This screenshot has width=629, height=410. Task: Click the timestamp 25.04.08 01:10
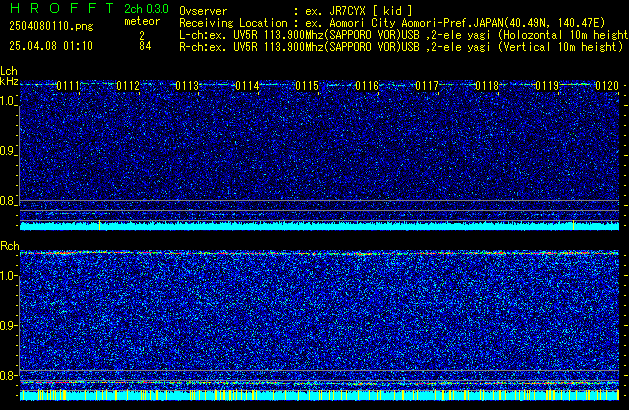click(x=51, y=46)
